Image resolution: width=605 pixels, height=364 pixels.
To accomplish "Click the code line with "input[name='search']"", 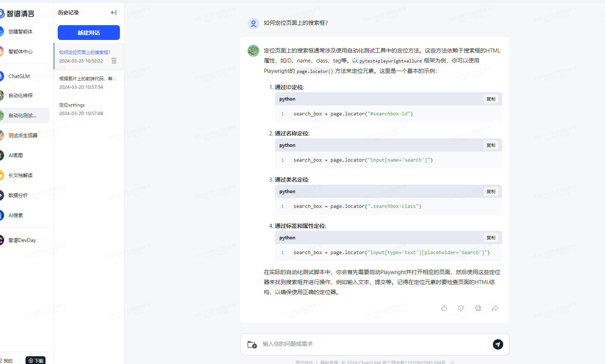I will (x=363, y=160).
